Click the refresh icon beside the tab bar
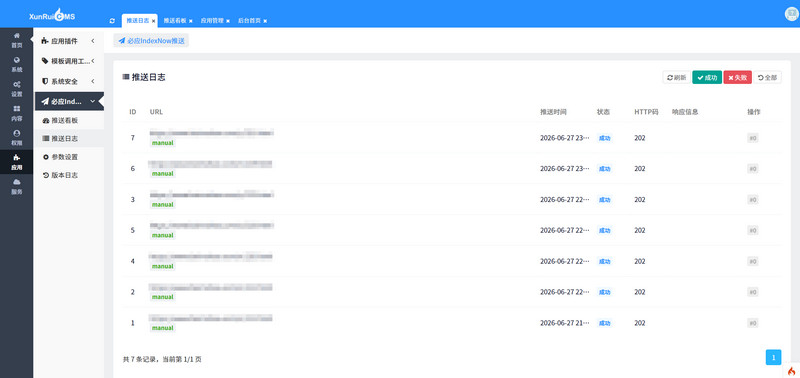 pyautogui.click(x=112, y=21)
